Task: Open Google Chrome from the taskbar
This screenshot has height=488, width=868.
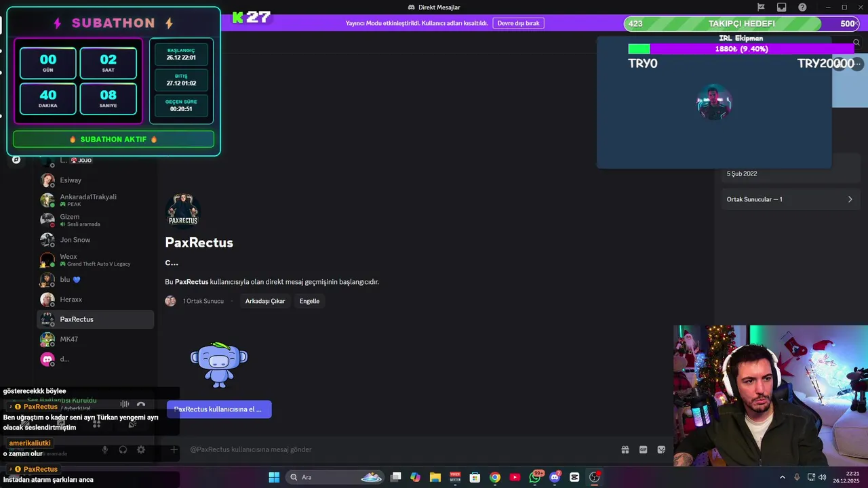Action: [495, 477]
